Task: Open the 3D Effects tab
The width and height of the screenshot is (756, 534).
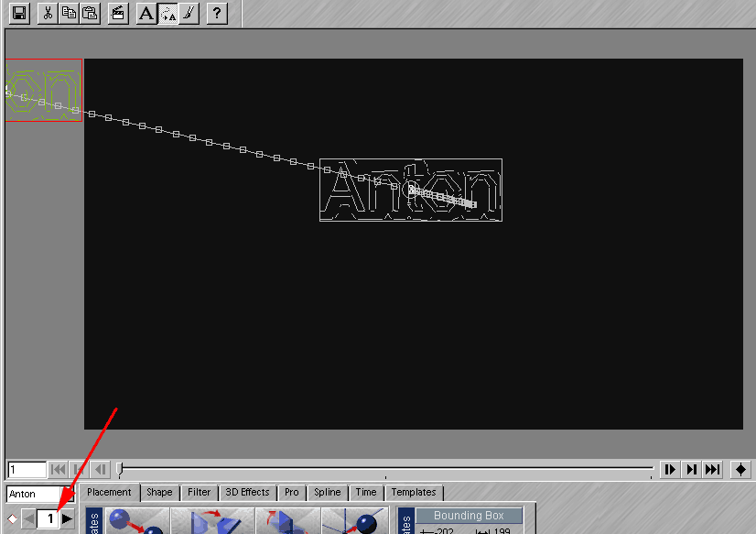Action: point(248,493)
